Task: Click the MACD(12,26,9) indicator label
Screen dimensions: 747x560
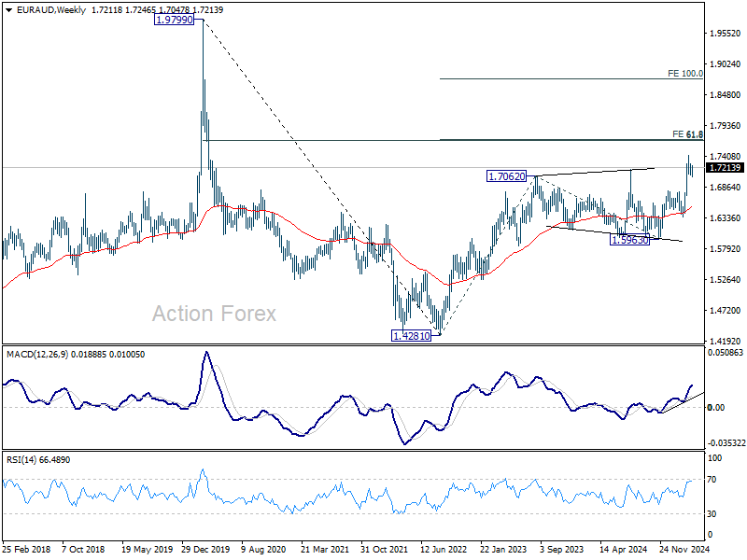Action: coord(37,355)
